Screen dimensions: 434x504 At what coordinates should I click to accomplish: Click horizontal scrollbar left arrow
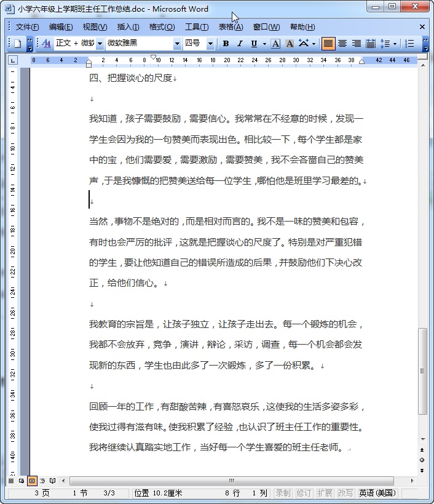coord(63,481)
